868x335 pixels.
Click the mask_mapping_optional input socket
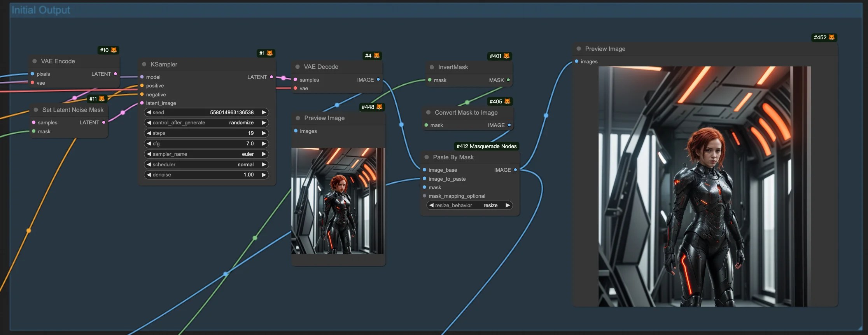coord(425,196)
